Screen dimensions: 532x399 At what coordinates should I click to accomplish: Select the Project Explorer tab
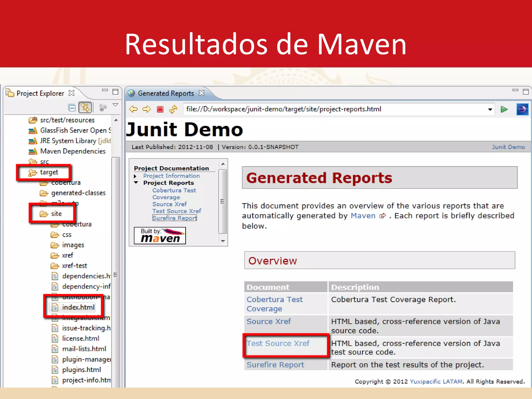[x=40, y=93]
